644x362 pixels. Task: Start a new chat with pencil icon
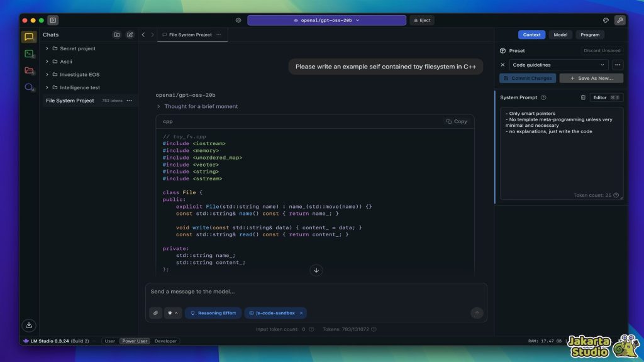click(x=130, y=35)
